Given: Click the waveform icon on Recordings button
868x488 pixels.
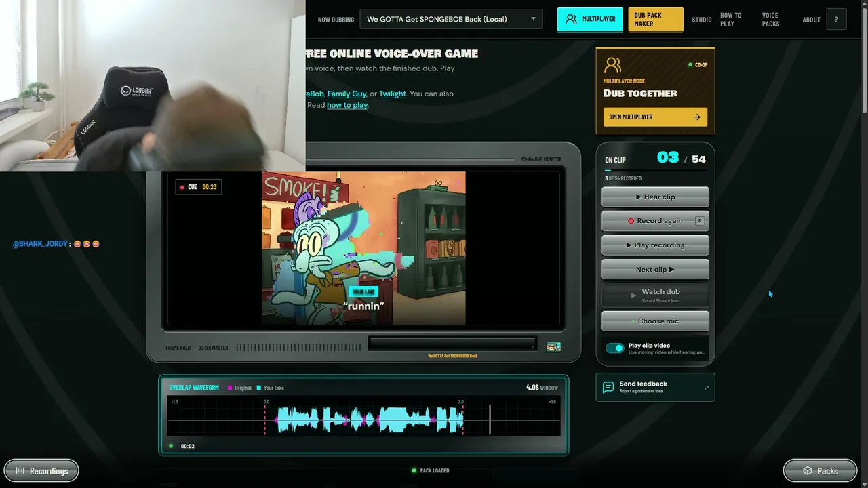Looking at the screenshot, I should tap(20, 470).
